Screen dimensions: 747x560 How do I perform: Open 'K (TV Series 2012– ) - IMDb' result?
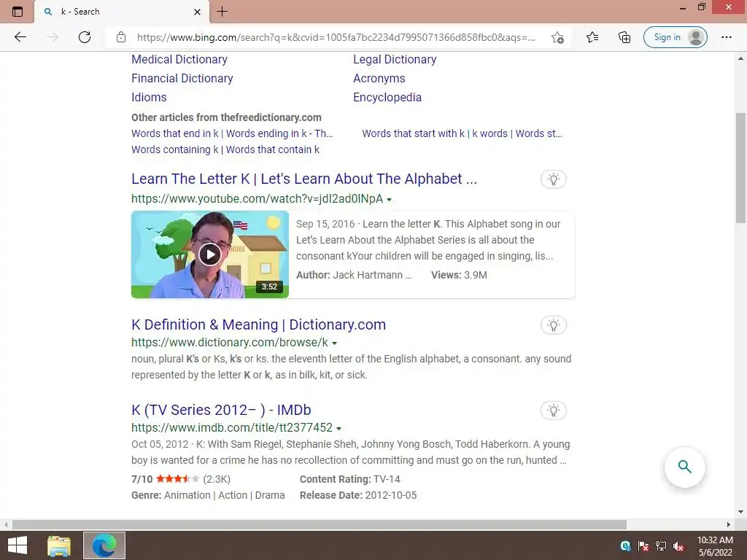point(221,410)
